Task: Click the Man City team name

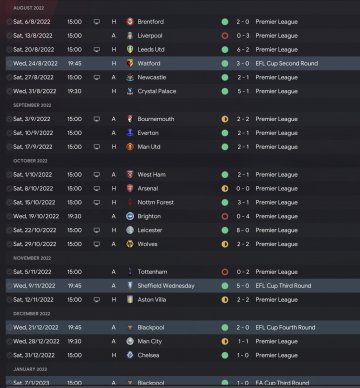Action: (150, 341)
